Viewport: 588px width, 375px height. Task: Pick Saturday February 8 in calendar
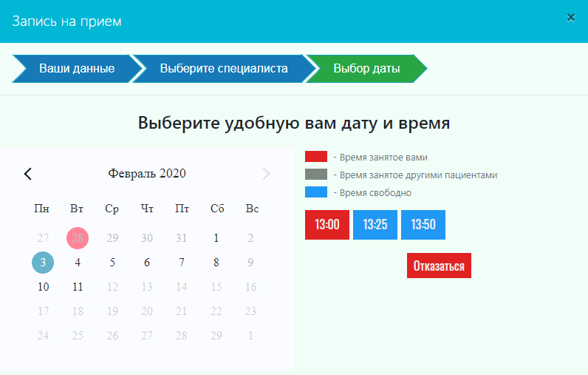pos(216,263)
